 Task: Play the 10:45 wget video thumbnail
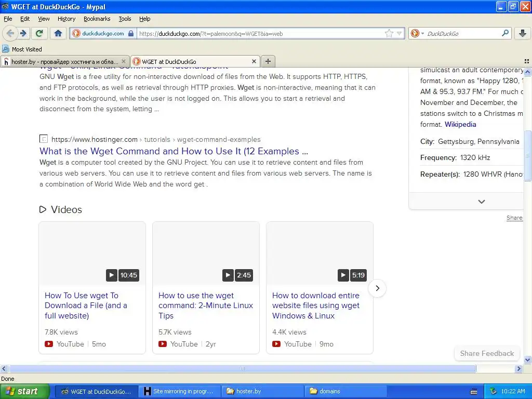pos(92,254)
